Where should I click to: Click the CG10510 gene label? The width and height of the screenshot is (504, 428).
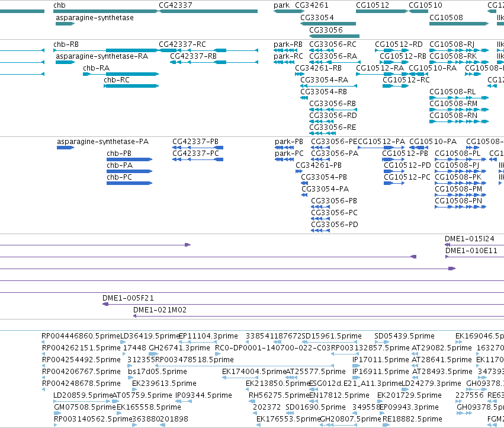425,5
